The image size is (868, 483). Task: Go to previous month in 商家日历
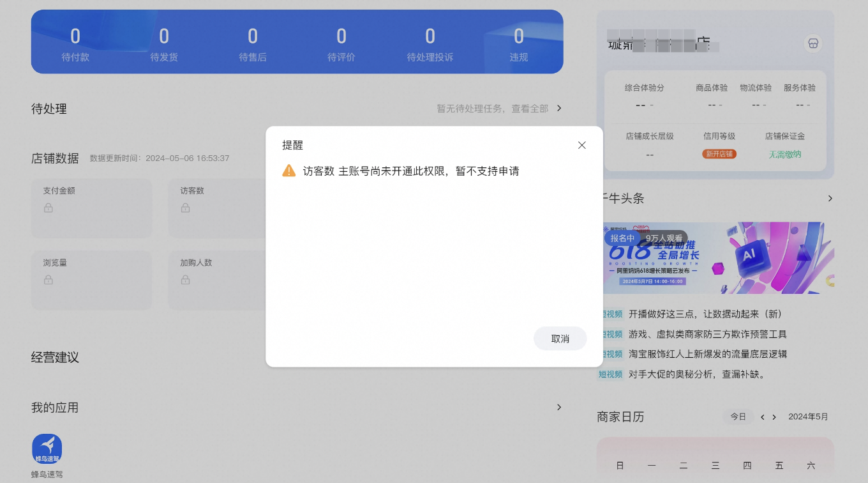(762, 417)
